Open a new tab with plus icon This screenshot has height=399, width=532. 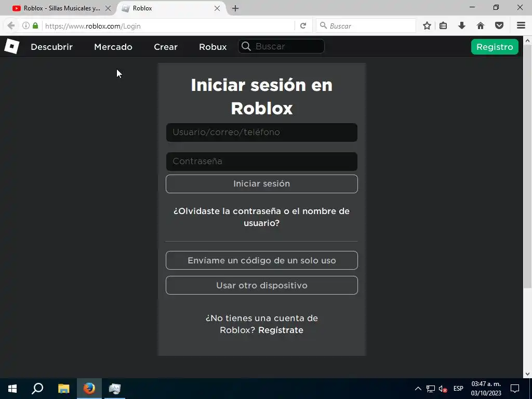[x=235, y=8]
